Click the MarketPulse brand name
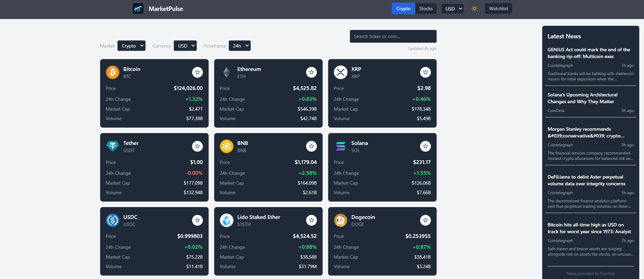This screenshot has width=644, height=279. pyautogui.click(x=166, y=9)
